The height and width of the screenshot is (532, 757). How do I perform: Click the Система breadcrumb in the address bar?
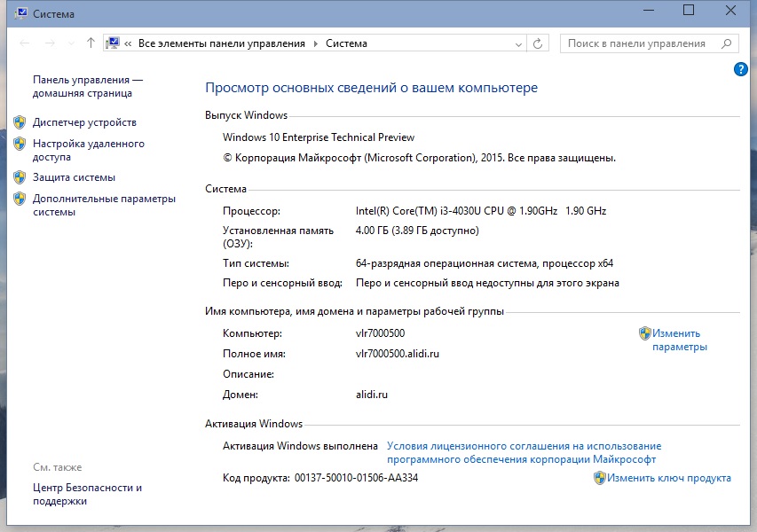[346, 43]
